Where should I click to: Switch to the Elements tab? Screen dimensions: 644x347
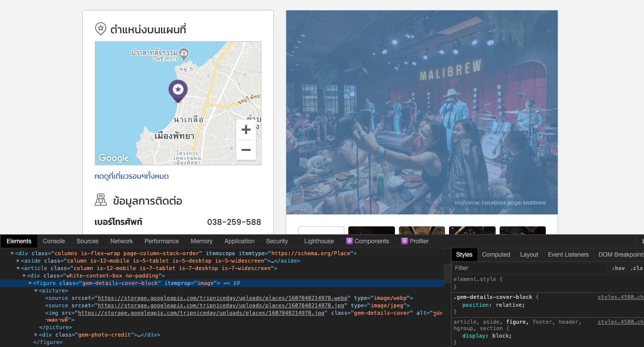19,241
